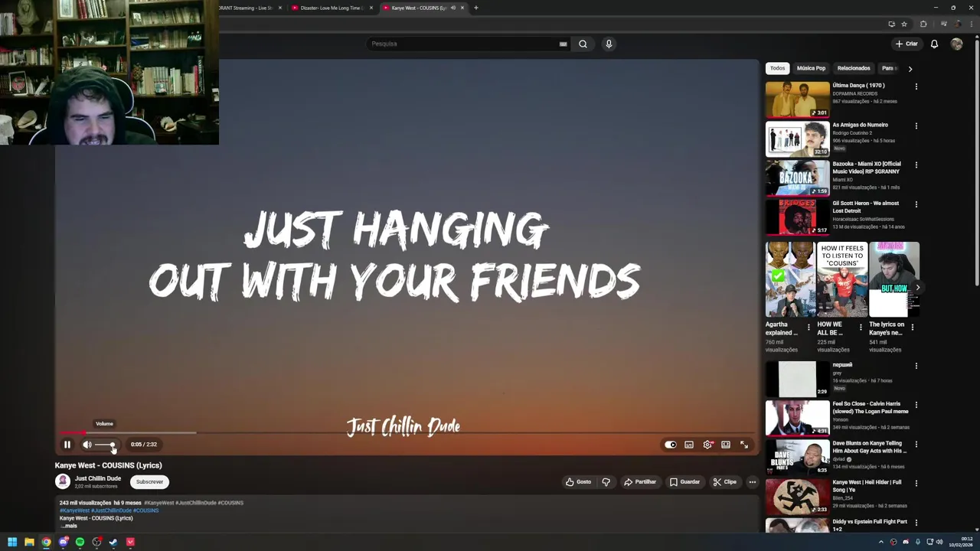Show hidden system tray icons chevron
980x551 pixels.
click(880, 542)
